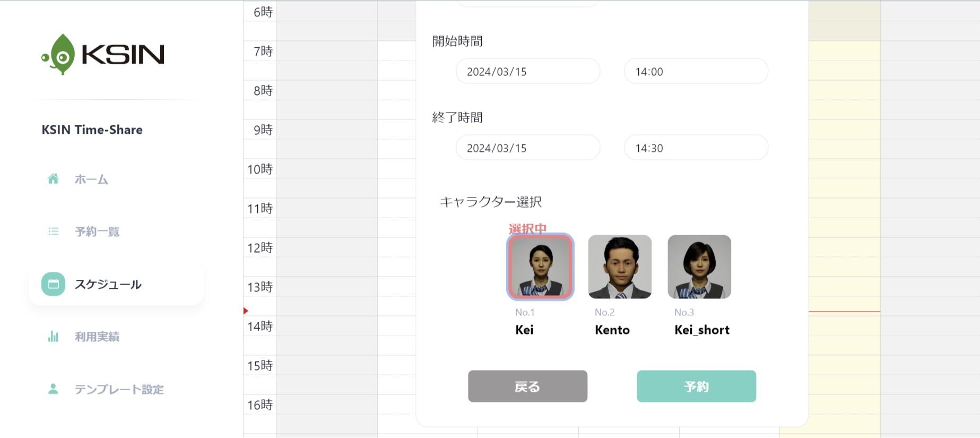Click the start date field
Screen dimensions: 980x438
click(528, 72)
